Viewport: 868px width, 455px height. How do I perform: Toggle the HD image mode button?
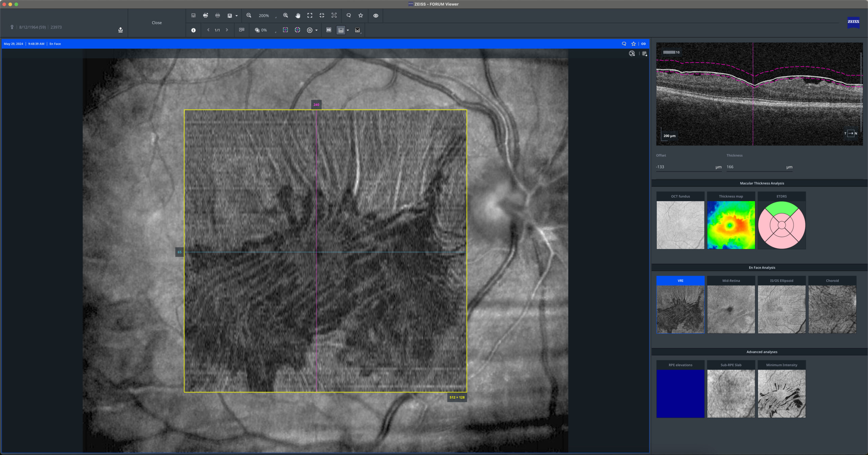[329, 30]
